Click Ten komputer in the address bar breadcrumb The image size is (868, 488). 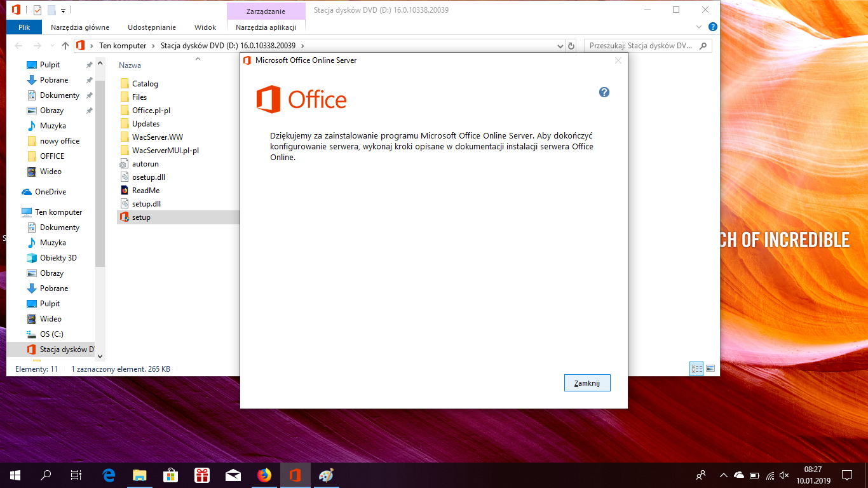point(123,46)
